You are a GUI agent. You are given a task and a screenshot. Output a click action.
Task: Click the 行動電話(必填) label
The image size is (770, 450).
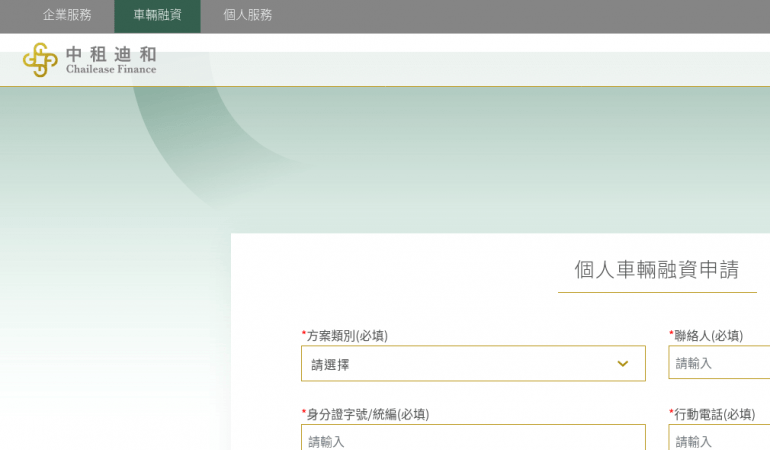click(712, 415)
